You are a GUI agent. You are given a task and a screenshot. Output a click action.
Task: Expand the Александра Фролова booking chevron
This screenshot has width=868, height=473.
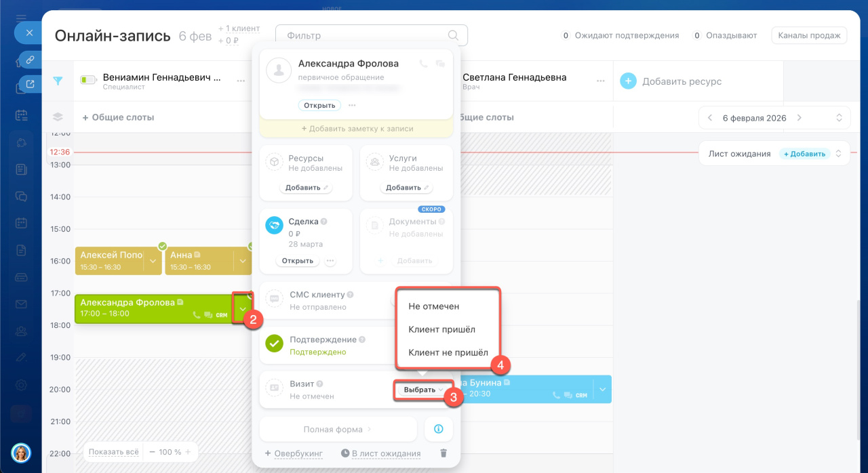(x=243, y=309)
